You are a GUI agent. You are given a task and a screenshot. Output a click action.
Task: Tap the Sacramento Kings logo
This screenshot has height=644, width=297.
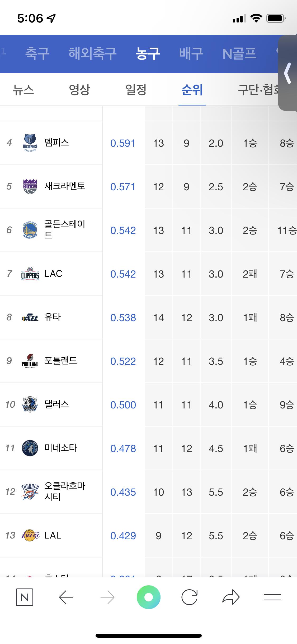[30, 186]
